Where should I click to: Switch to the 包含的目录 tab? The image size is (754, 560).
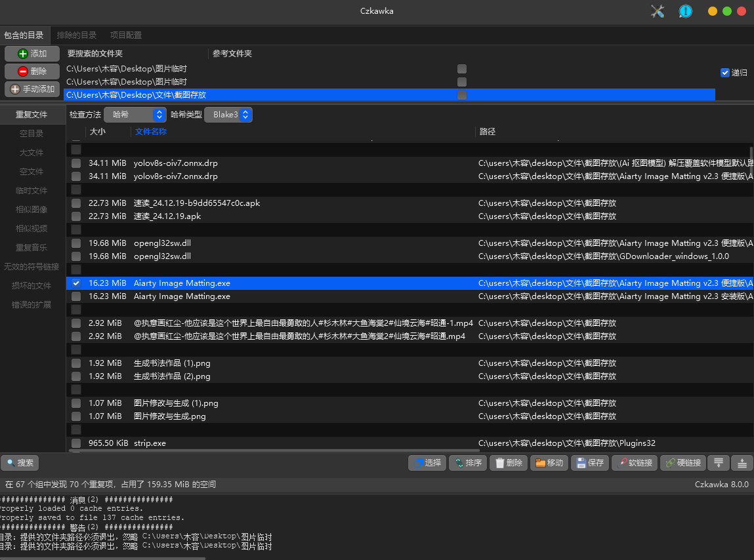(x=24, y=35)
